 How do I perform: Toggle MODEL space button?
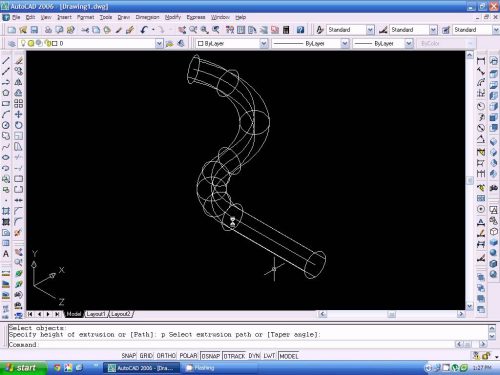(x=289, y=356)
